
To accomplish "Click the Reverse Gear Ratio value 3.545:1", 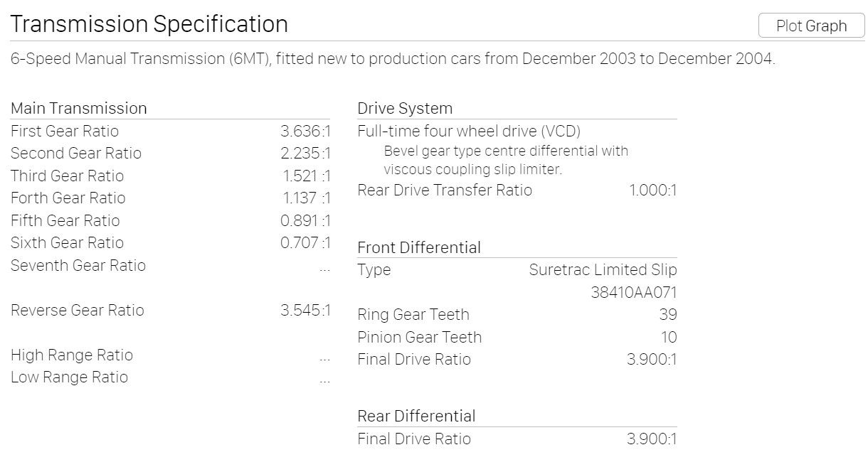I will (305, 310).
